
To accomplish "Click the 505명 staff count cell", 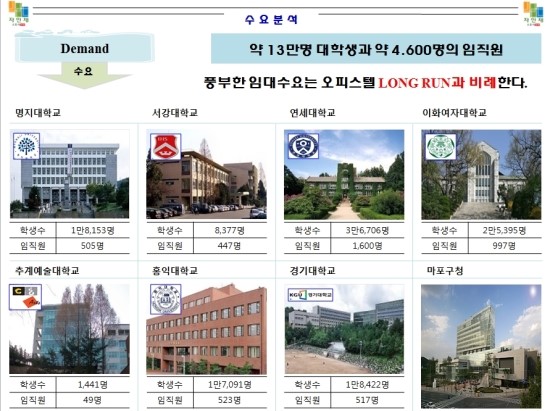I will (93, 246).
